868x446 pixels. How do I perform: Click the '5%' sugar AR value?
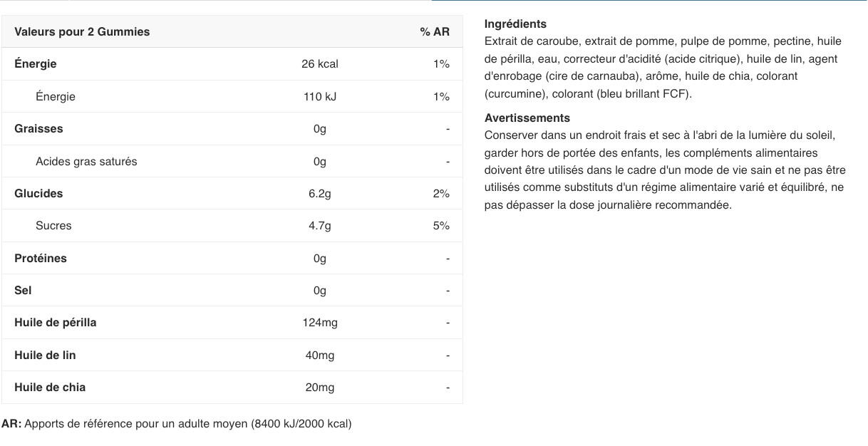441,226
